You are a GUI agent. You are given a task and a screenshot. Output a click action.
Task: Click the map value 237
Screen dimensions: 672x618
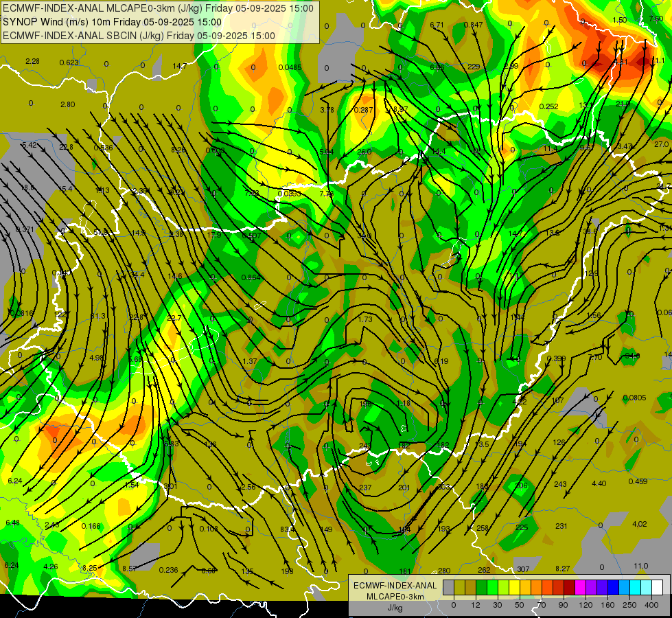pos(365,488)
